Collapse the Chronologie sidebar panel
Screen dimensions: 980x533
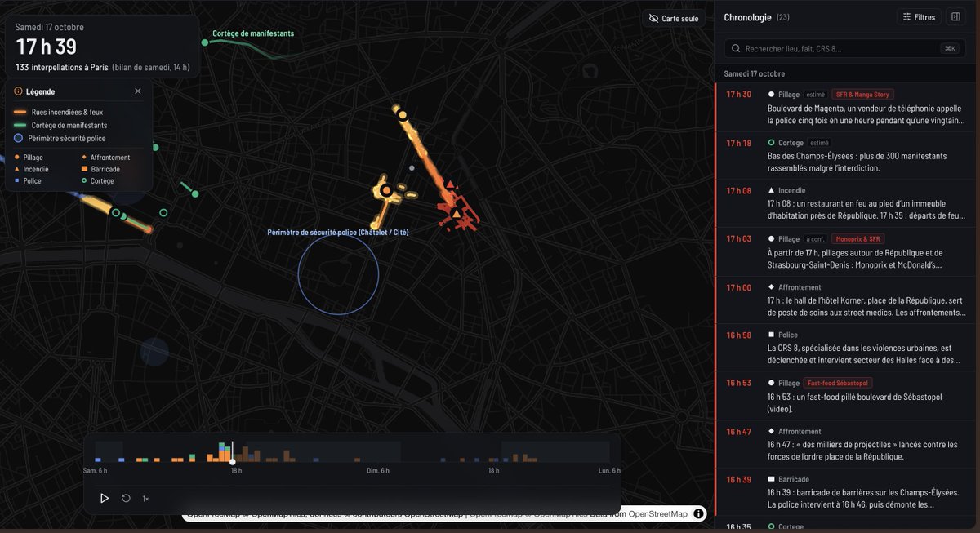tap(955, 17)
